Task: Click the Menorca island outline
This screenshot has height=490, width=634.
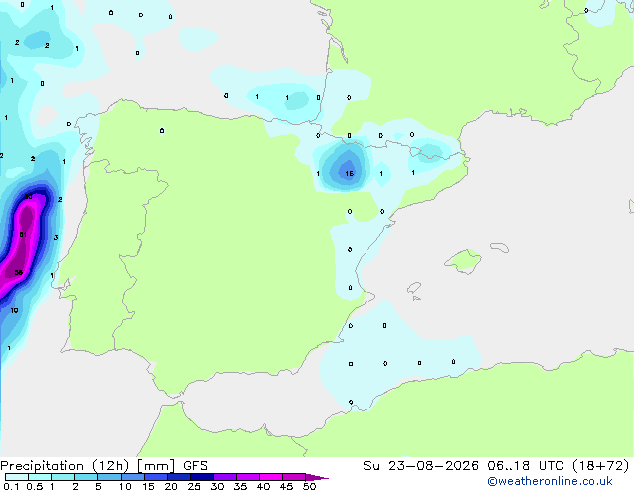Action: (500, 247)
